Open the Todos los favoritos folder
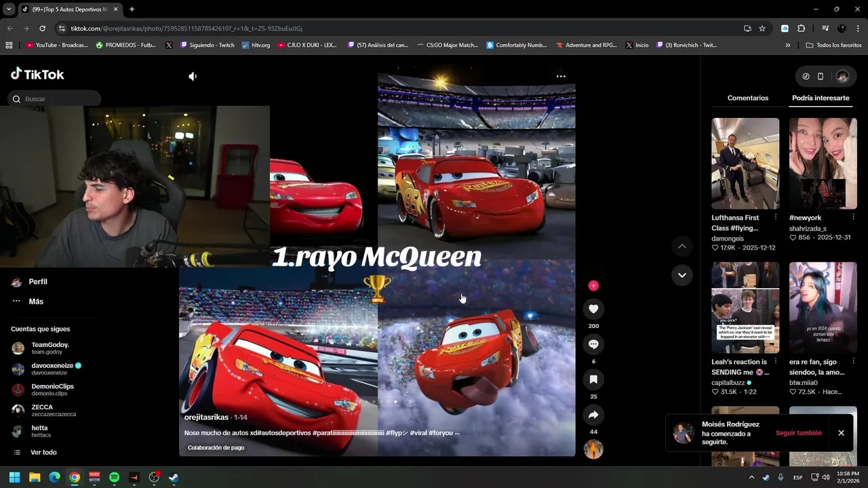 [x=833, y=45]
